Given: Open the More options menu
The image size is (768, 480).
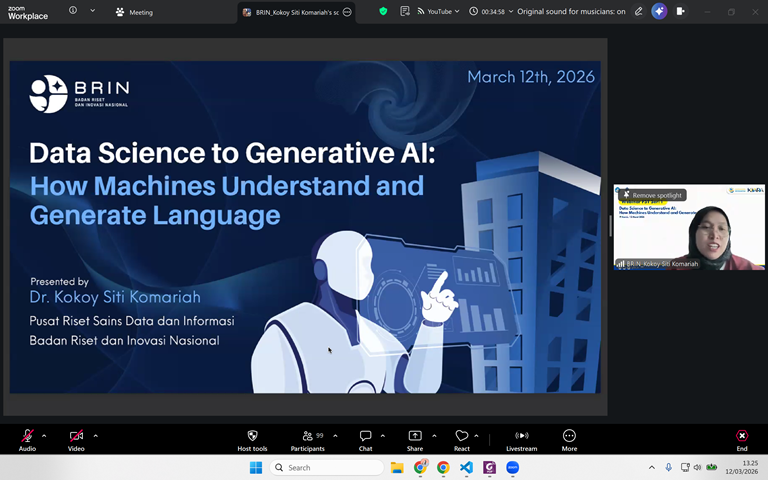Looking at the screenshot, I should 569,436.
